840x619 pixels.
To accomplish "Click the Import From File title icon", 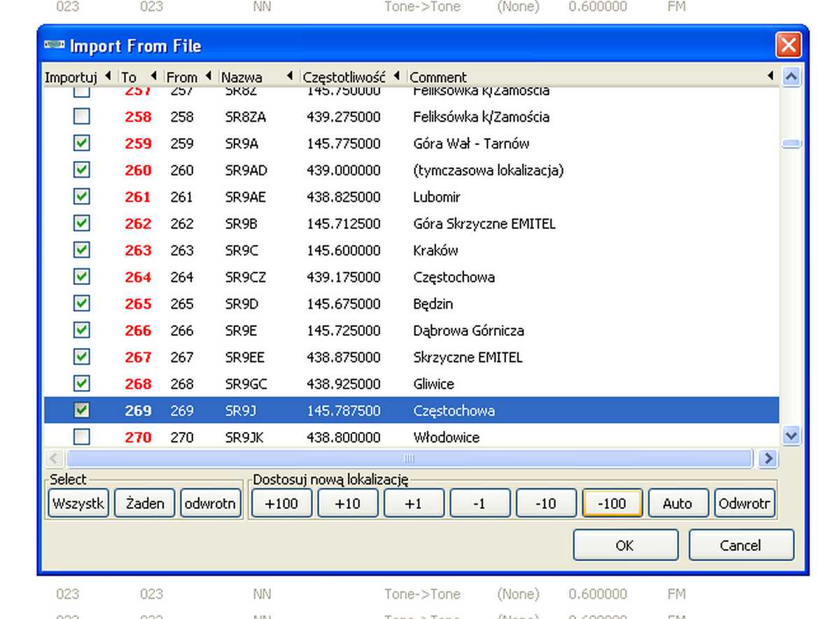I will 55,46.
